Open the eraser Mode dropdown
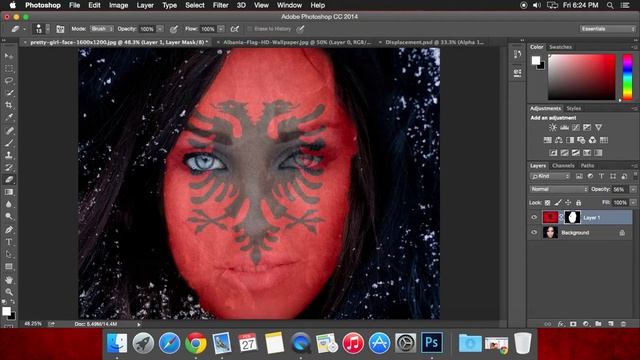This screenshot has height=360, width=640. 102,29
